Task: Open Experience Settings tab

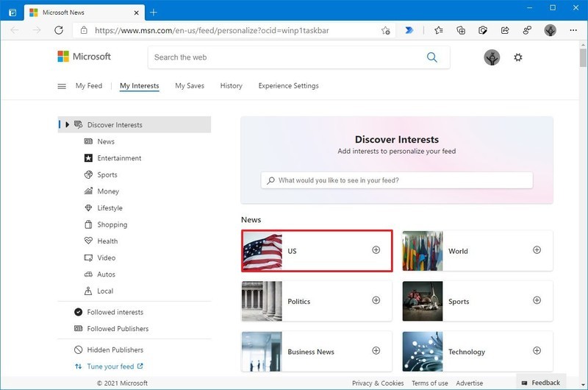Action: pyautogui.click(x=288, y=85)
